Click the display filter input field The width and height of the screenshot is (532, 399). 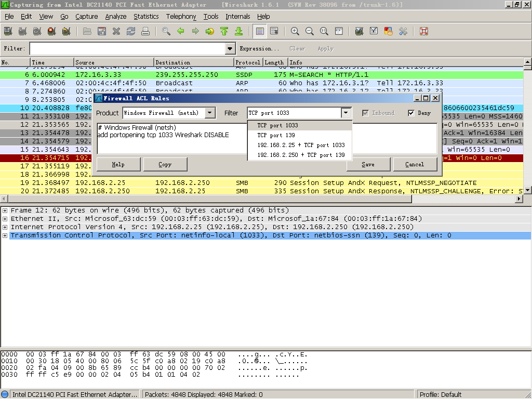point(128,48)
